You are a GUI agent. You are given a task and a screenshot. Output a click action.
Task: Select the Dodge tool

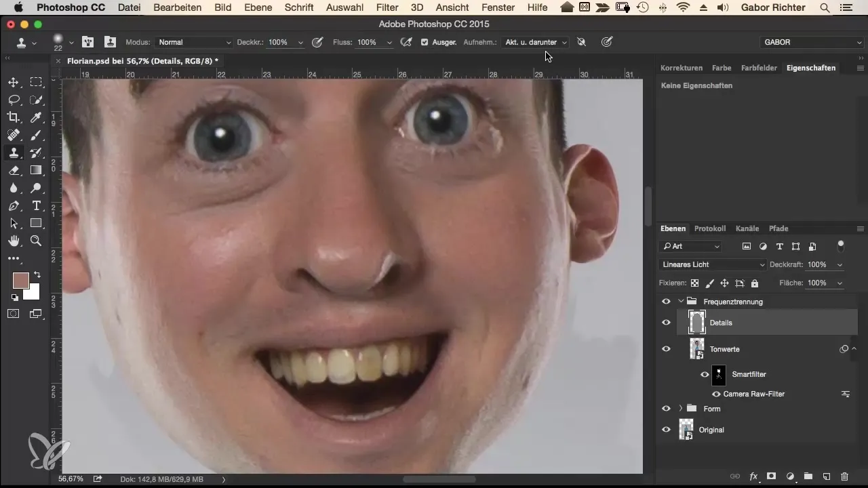coord(36,188)
